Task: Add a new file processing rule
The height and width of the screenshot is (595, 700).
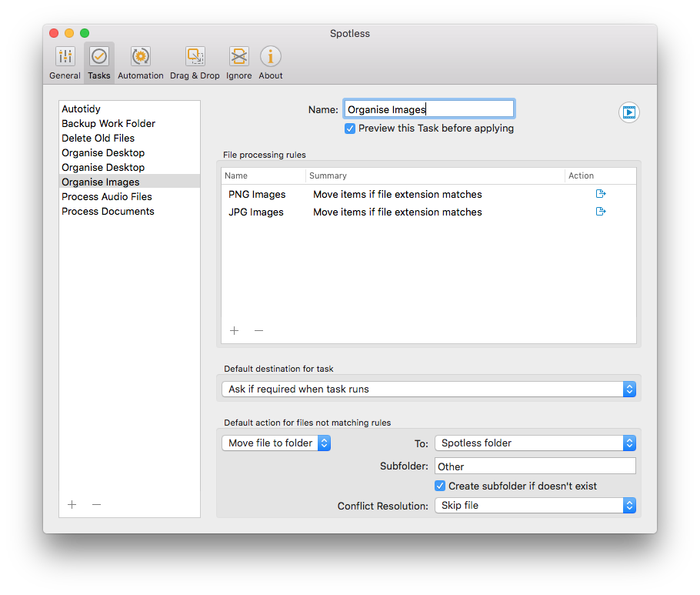Action: point(235,330)
